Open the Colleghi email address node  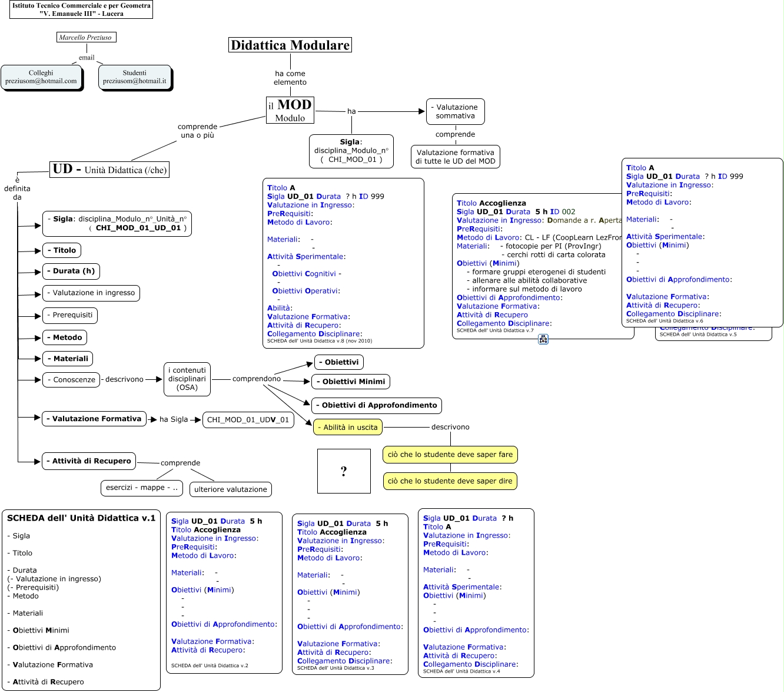tap(41, 77)
